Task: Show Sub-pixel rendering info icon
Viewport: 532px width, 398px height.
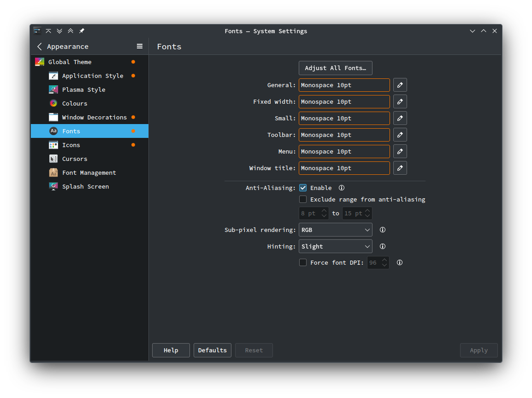Action: [383, 230]
